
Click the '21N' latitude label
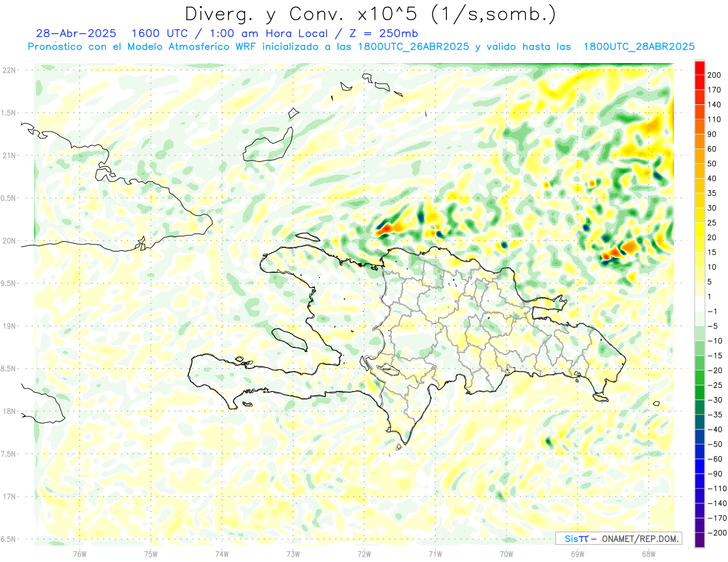point(10,156)
